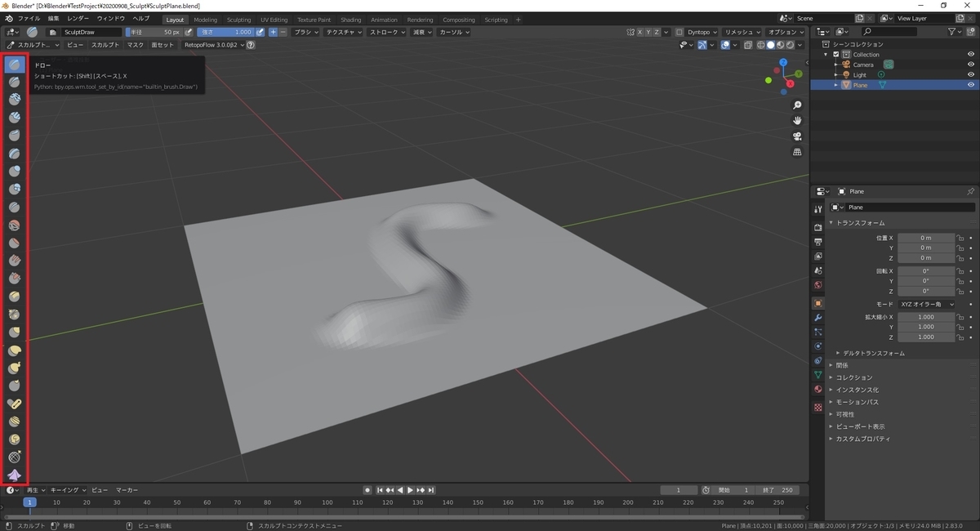Open the Object properties tab

pyautogui.click(x=818, y=303)
